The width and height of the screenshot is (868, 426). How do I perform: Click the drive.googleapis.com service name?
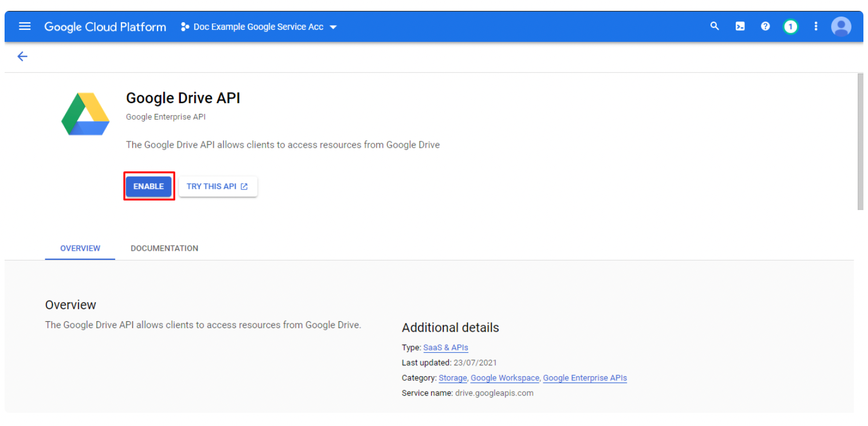tap(494, 393)
